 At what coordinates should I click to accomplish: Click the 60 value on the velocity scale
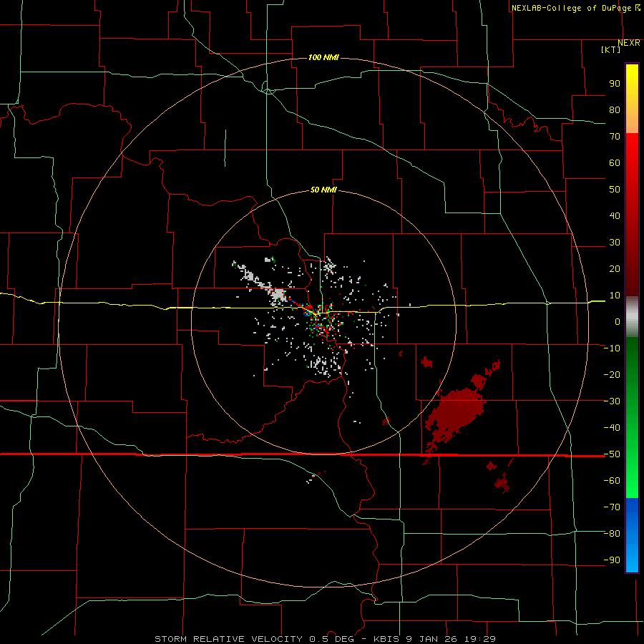(615, 163)
